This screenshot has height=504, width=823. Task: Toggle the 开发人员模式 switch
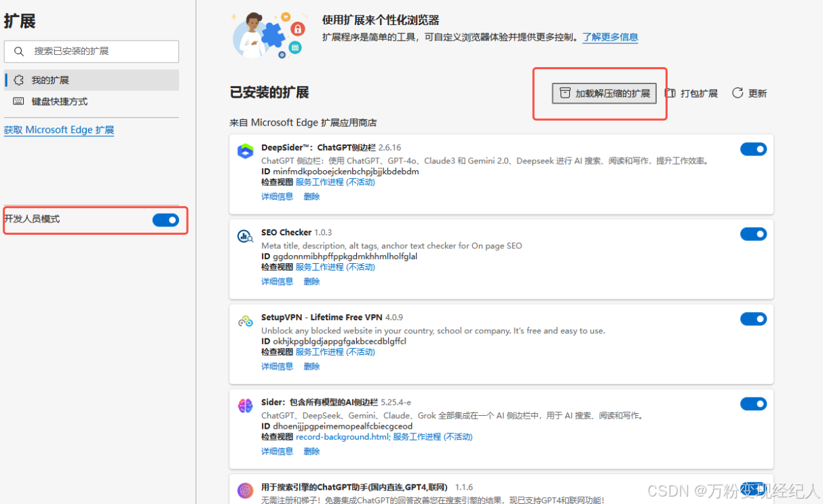(166, 220)
